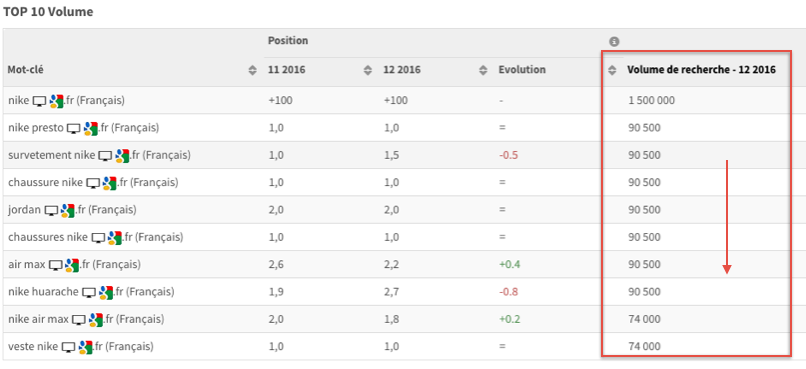Click desktop monitor icon next to veste nike
This screenshot has width=806, height=369.
pyautogui.click(x=69, y=347)
